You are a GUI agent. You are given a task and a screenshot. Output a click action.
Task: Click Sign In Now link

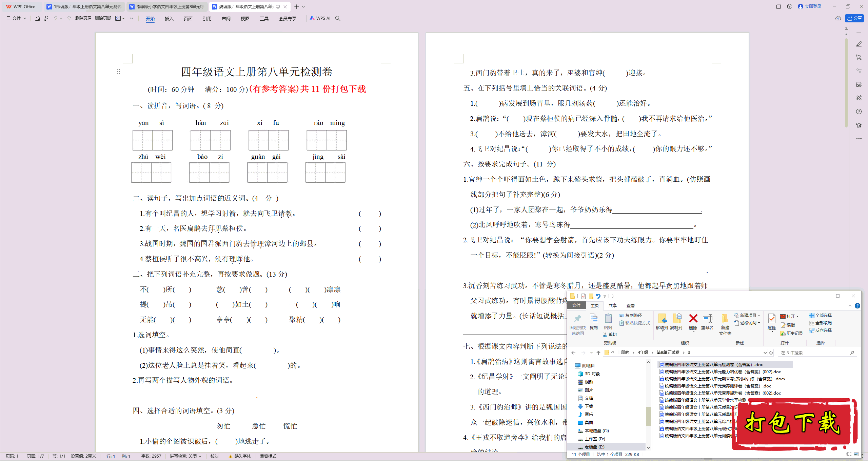810,6
